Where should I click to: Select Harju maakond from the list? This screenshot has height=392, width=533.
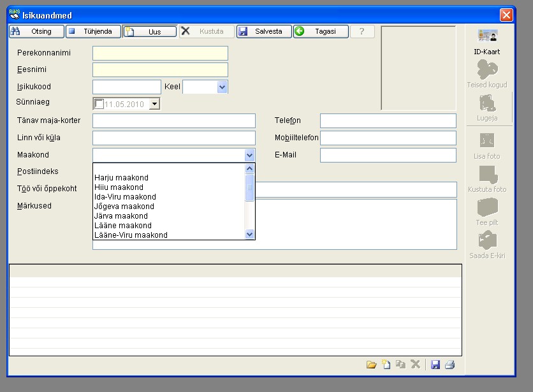tap(121, 178)
